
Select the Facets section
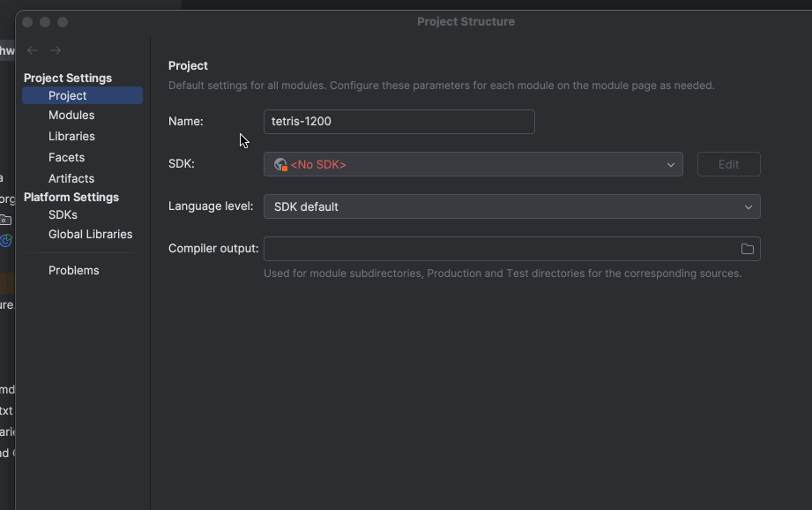tap(66, 157)
